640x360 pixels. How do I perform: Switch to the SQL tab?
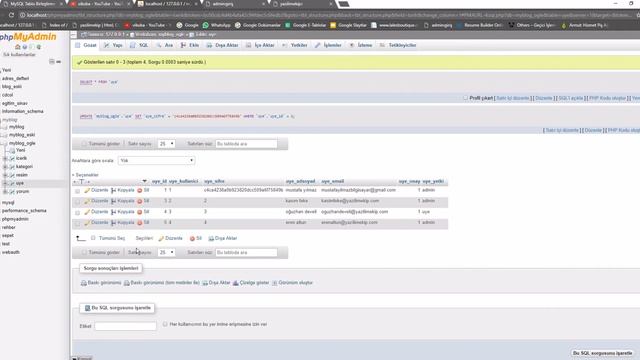[139, 45]
